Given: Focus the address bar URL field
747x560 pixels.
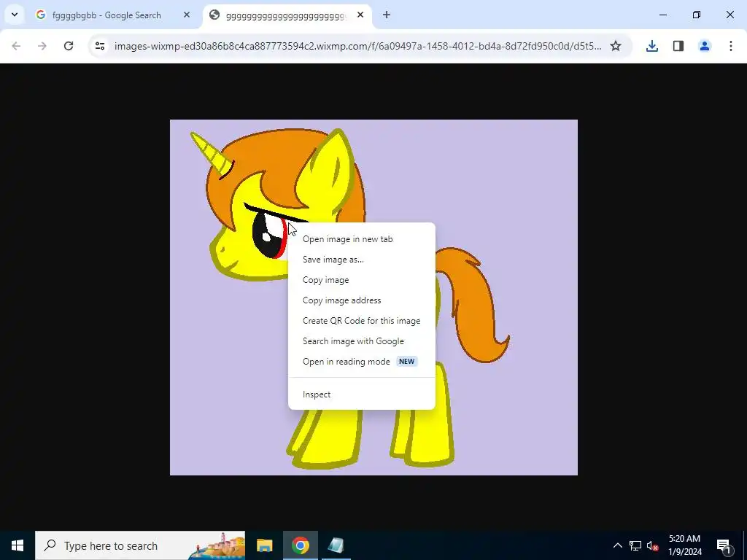Looking at the screenshot, I should 357,46.
